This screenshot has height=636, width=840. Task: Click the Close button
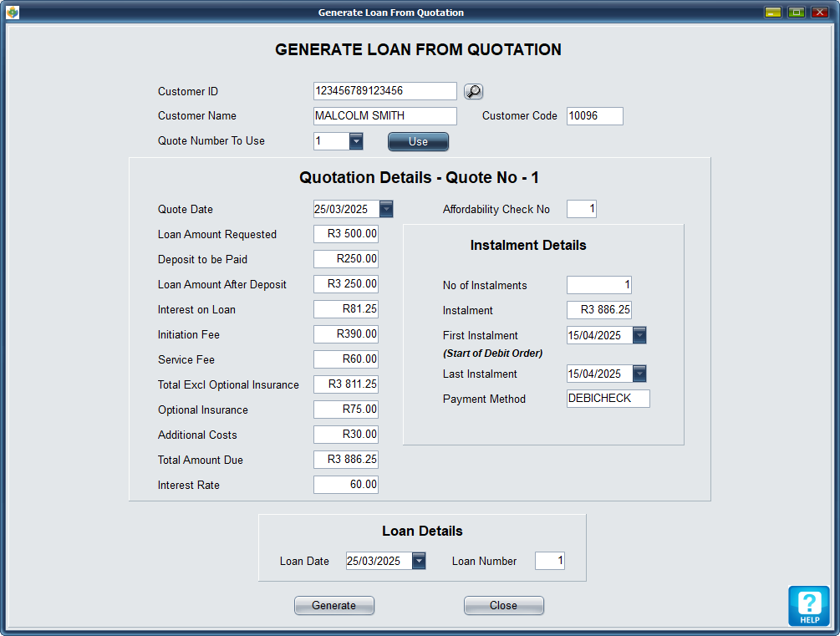point(504,606)
